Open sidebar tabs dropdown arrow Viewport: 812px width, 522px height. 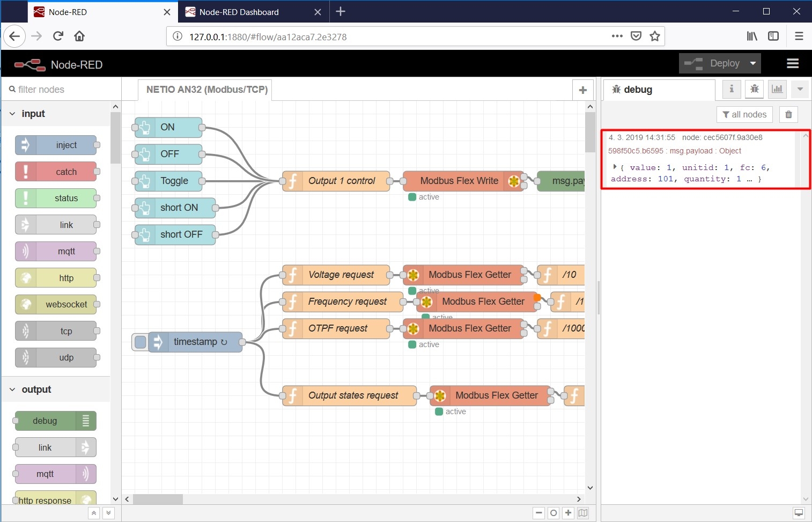(x=800, y=89)
